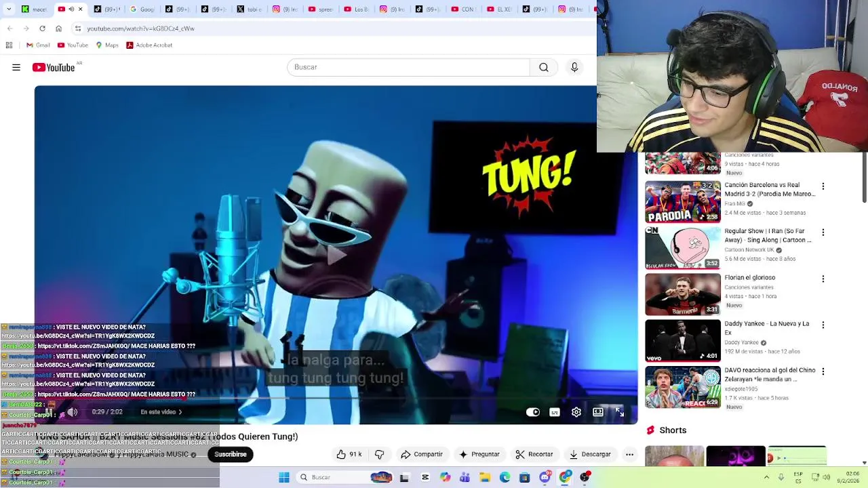The width and height of the screenshot is (868, 488).
Task: Open Microsoft Edge from taskbar
Action: tap(505, 477)
